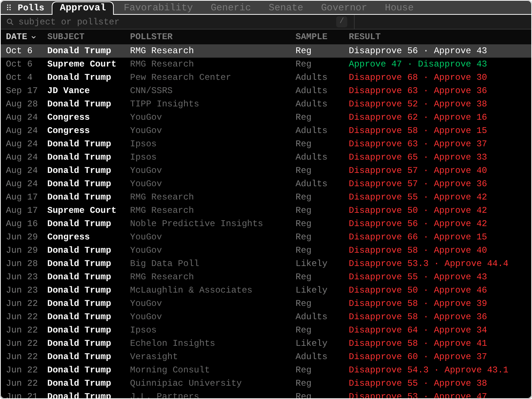The width and height of the screenshot is (532, 399).
Task: Open the Favorability tab
Action: coord(158,7)
